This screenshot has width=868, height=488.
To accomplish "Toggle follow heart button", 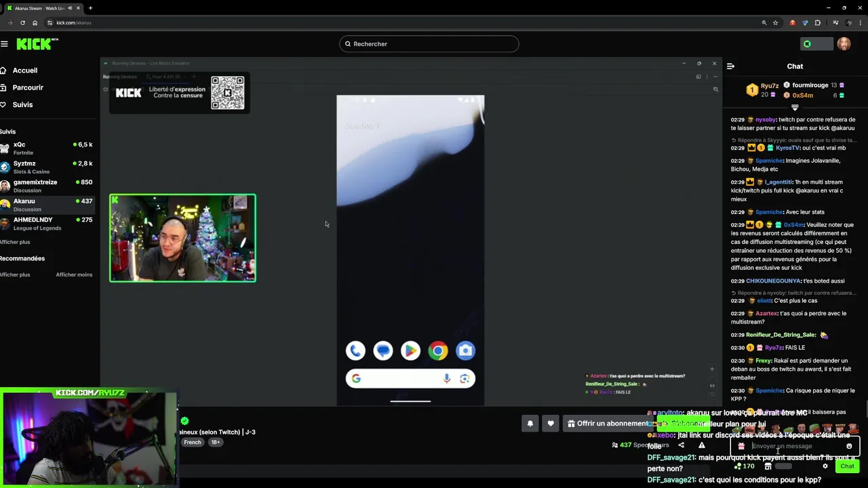I will (551, 424).
